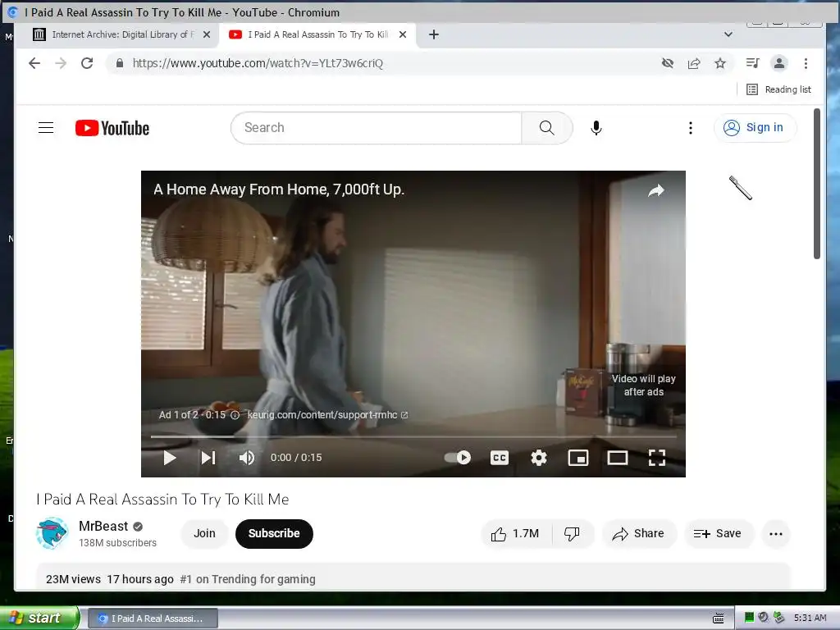
Task: Go to YouTube home via logo
Action: [x=112, y=128]
